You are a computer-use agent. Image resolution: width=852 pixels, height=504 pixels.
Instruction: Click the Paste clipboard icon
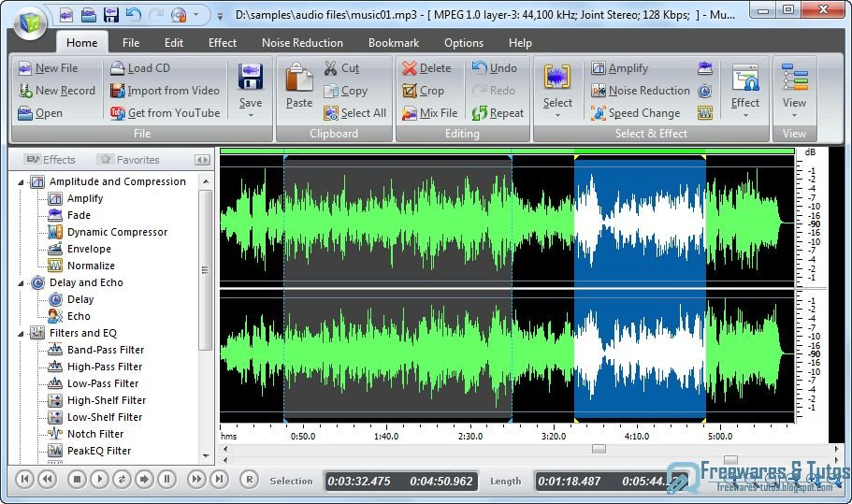pos(299,77)
